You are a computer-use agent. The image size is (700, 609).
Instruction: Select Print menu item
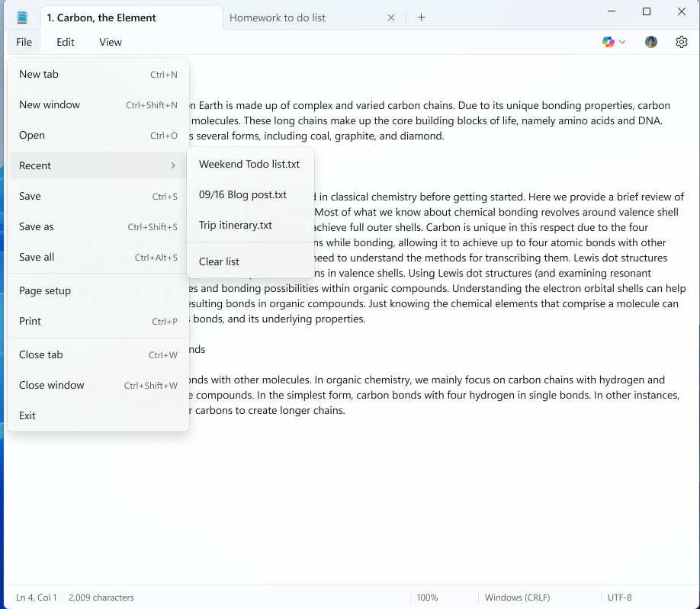pos(98,321)
